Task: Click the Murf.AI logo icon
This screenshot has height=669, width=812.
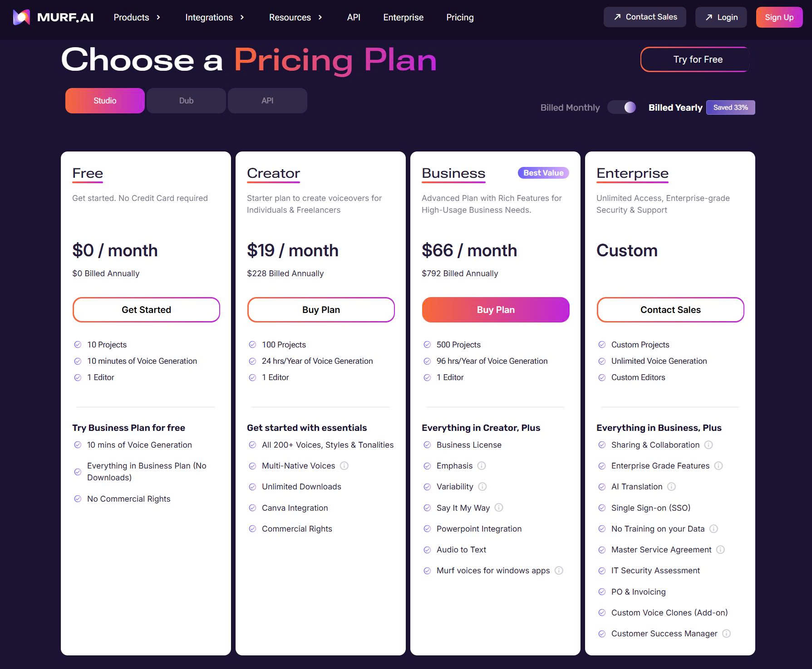Action: 21,17
